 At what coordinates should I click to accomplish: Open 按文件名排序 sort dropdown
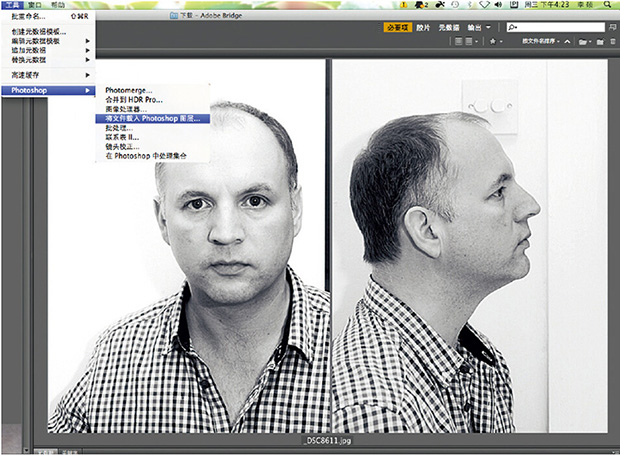coord(541,41)
